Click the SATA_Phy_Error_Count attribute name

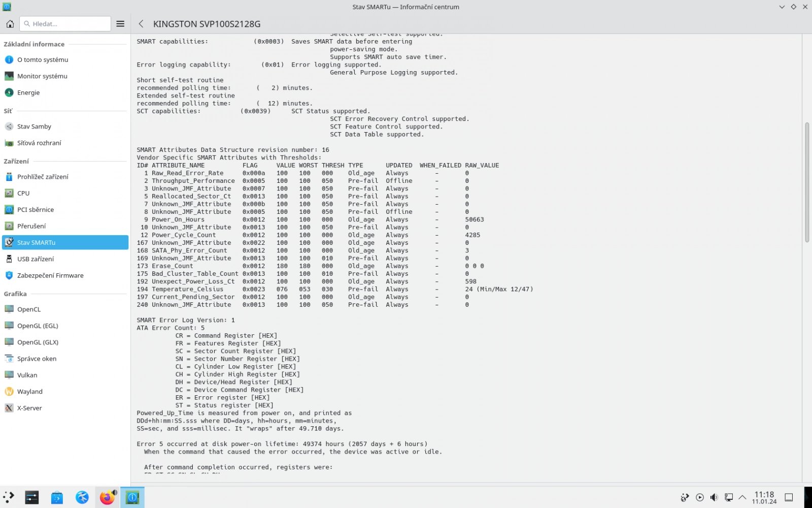pos(189,250)
